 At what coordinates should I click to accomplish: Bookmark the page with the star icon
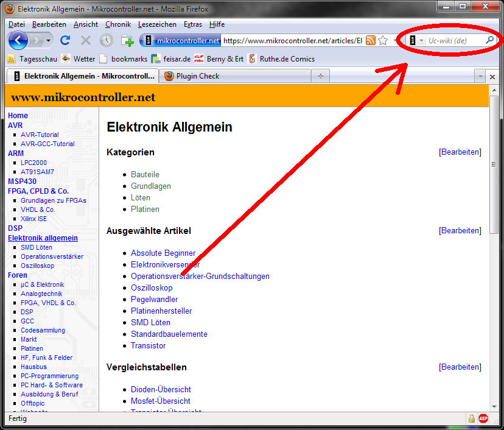point(383,41)
